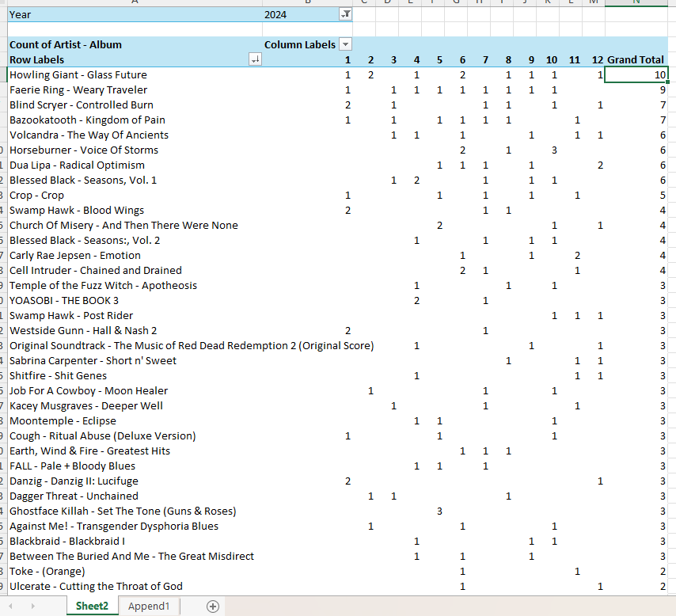
Task: Select Toke - (Orange) cell
Action: click(135, 571)
